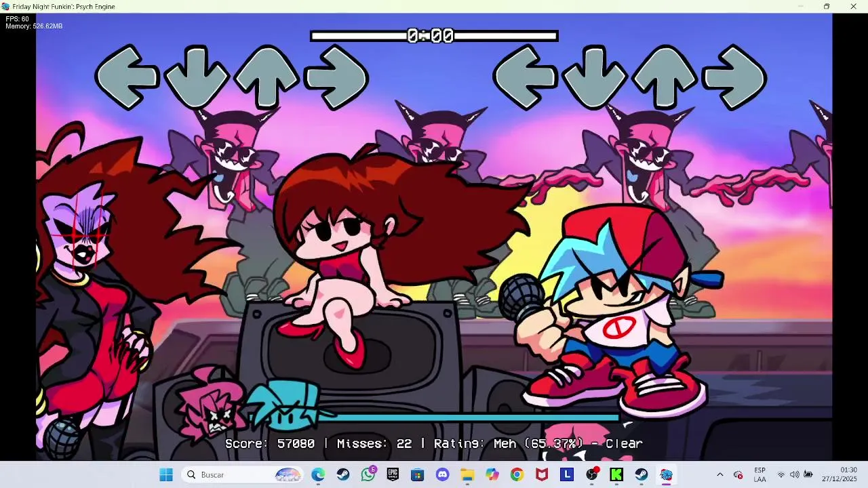Image resolution: width=868 pixels, height=488 pixels.
Task: Click the opponent's up arrow receptor
Action: pyautogui.click(x=267, y=77)
